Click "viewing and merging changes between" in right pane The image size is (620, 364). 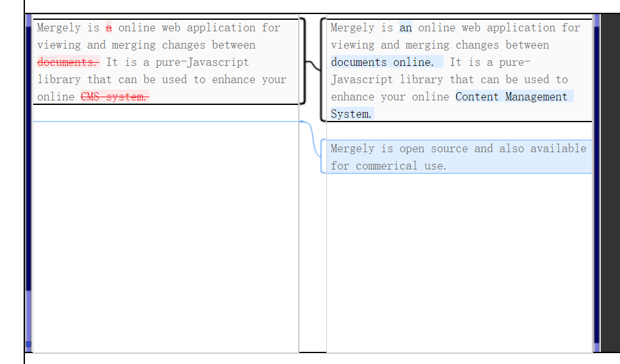tap(440, 45)
